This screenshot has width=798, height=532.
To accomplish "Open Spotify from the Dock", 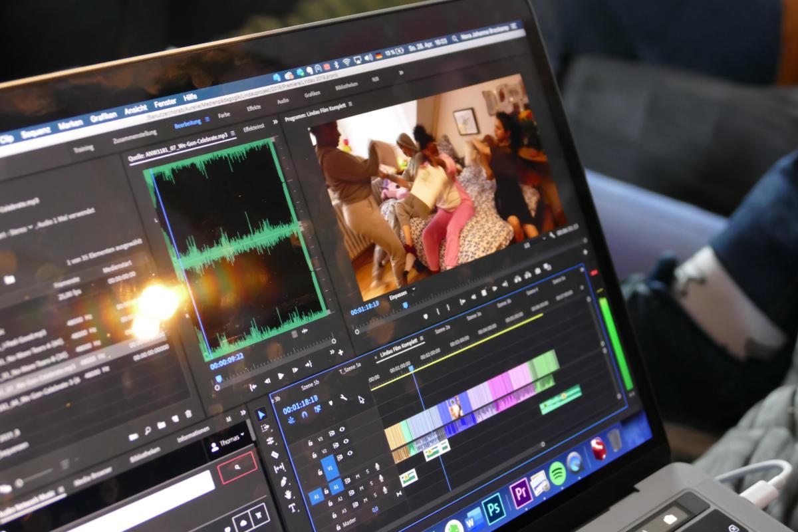I will (x=558, y=473).
